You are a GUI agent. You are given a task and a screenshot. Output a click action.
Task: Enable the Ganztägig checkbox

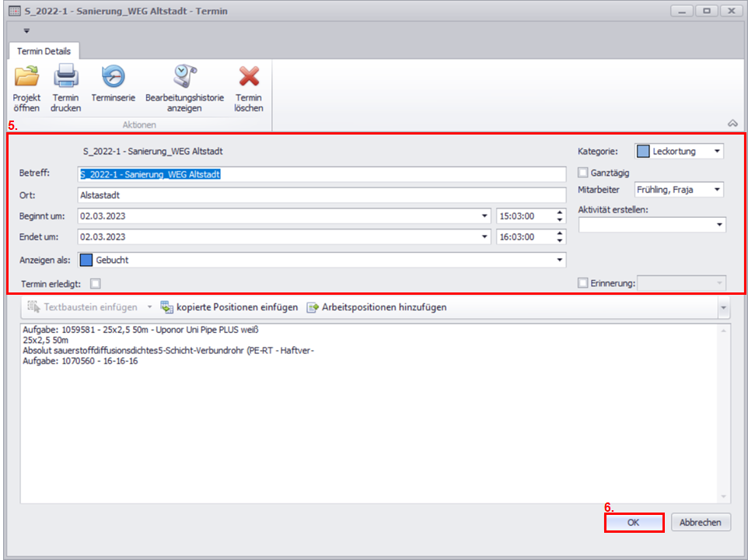(583, 173)
